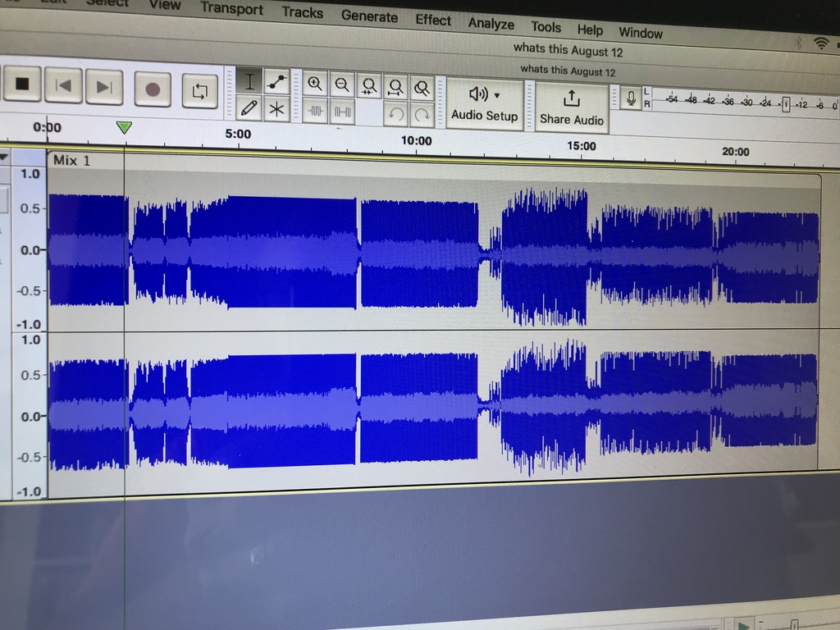Open the track dropdown triangle beside Mix 1
This screenshot has height=630, width=840.
4,157
